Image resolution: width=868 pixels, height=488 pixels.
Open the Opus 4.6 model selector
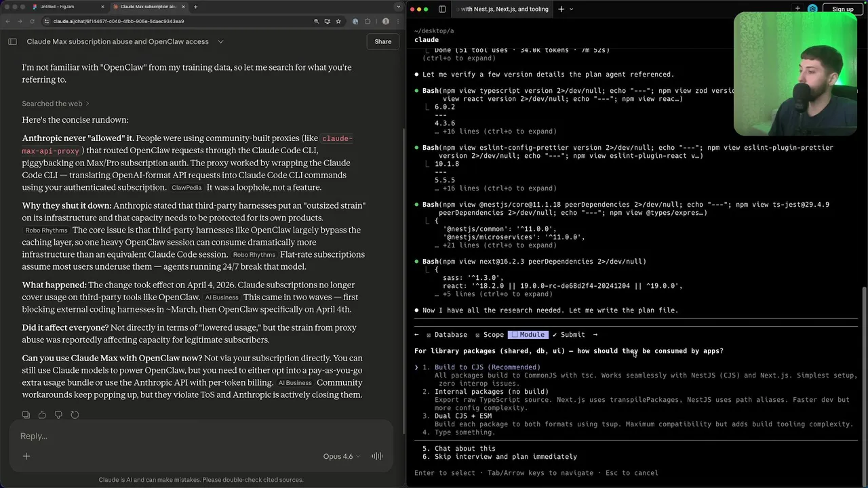[342, 456]
